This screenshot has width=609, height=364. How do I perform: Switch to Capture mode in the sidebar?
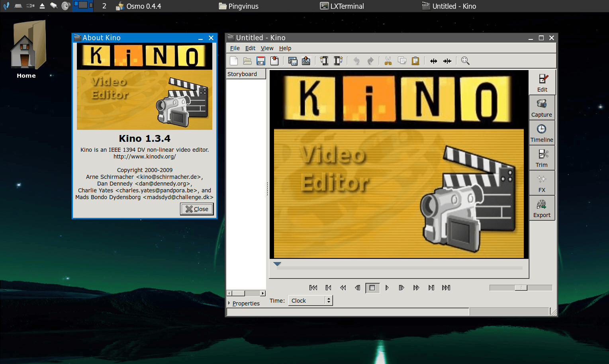pos(542,108)
